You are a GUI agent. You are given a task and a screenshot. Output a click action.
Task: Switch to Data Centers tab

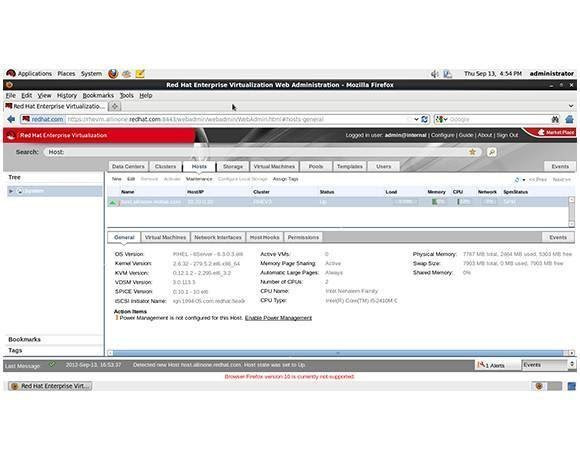tap(128, 166)
